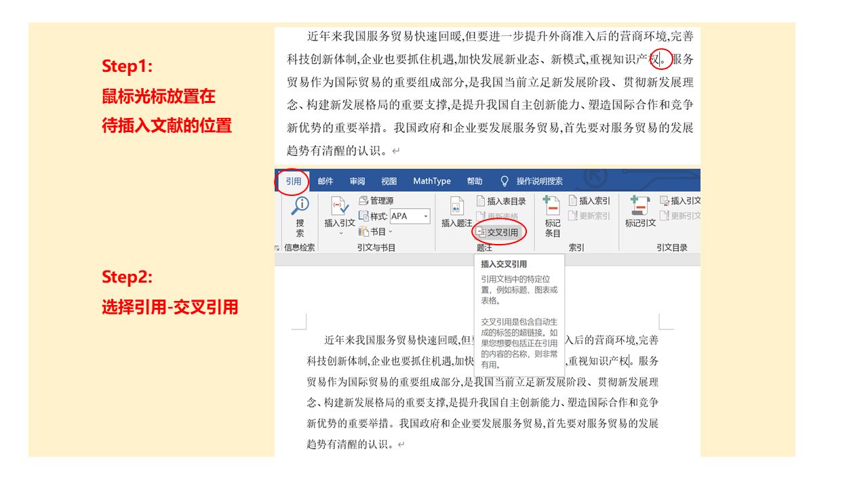Open the 视图 view tab
Viewport: 868px width, 488px height.
[x=389, y=182]
